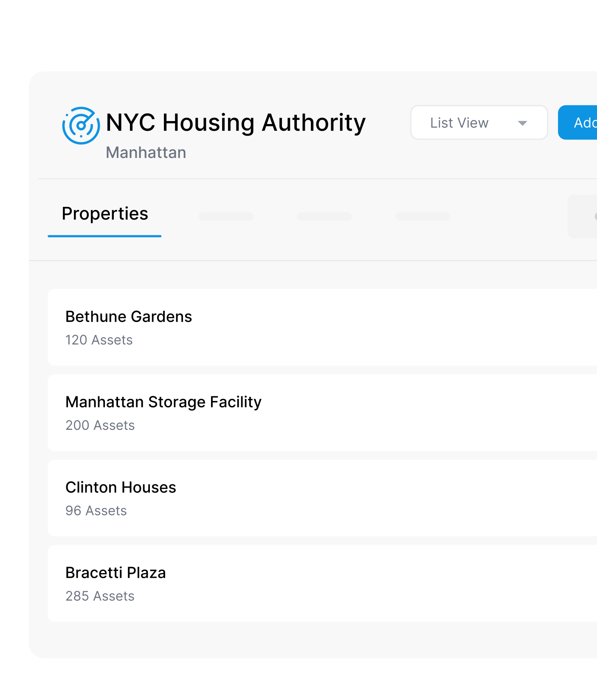Open the Bethune Gardens property
This screenshot has height=700, width=597.
click(x=322, y=327)
